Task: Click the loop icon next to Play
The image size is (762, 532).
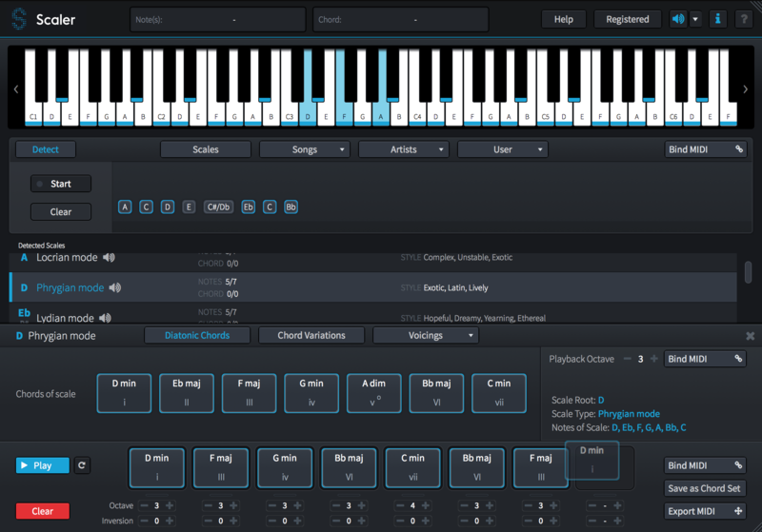Action: pyautogui.click(x=82, y=465)
